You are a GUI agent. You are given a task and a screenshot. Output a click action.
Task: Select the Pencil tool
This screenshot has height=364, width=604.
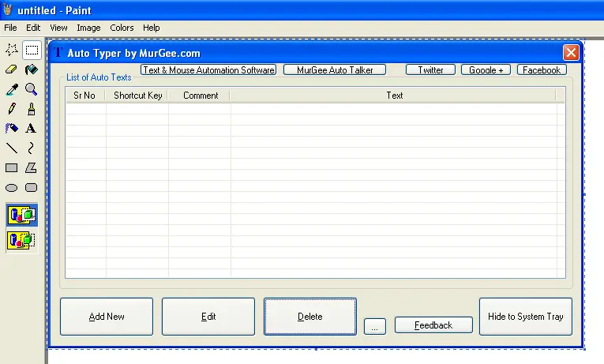(x=12, y=109)
